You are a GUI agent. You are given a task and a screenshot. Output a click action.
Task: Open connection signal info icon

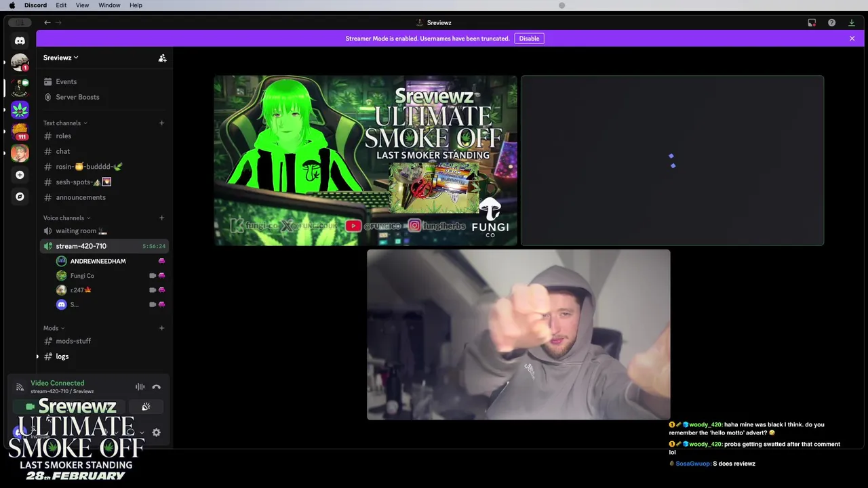coord(20,387)
